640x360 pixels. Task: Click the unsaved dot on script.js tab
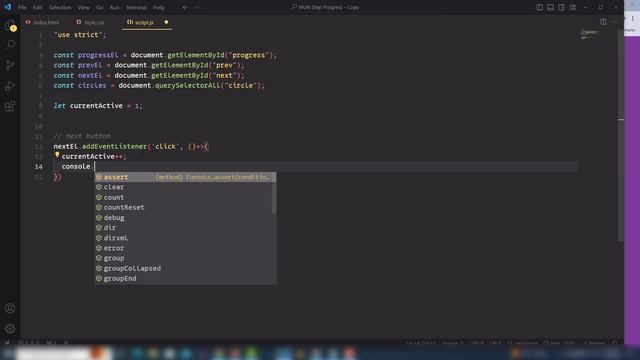166,22
